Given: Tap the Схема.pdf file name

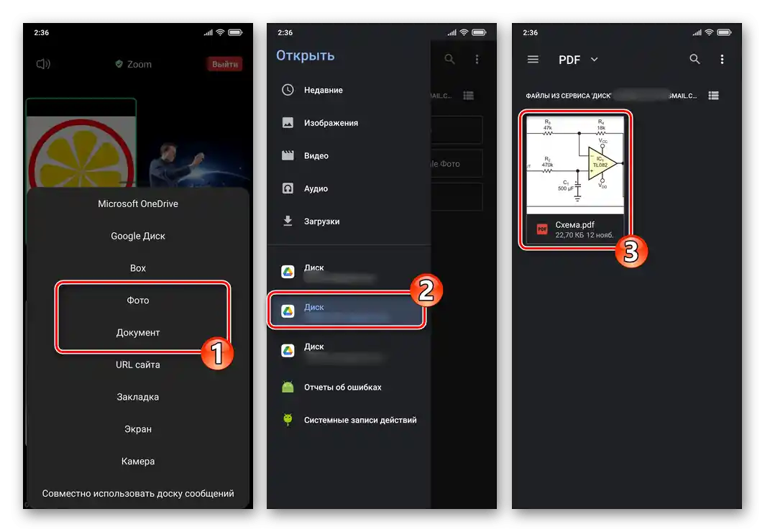Looking at the screenshot, I should tap(574, 225).
